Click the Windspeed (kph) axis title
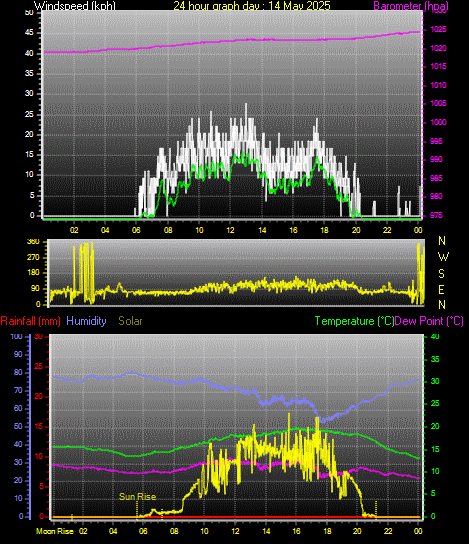 pyautogui.click(x=75, y=6)
